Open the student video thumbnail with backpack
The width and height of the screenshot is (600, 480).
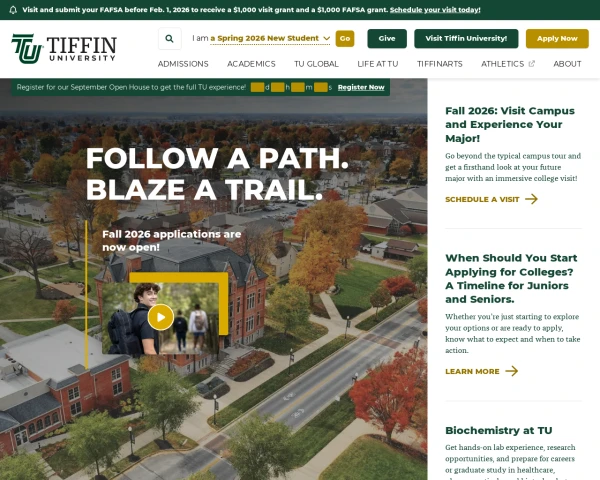pos(160,318)
